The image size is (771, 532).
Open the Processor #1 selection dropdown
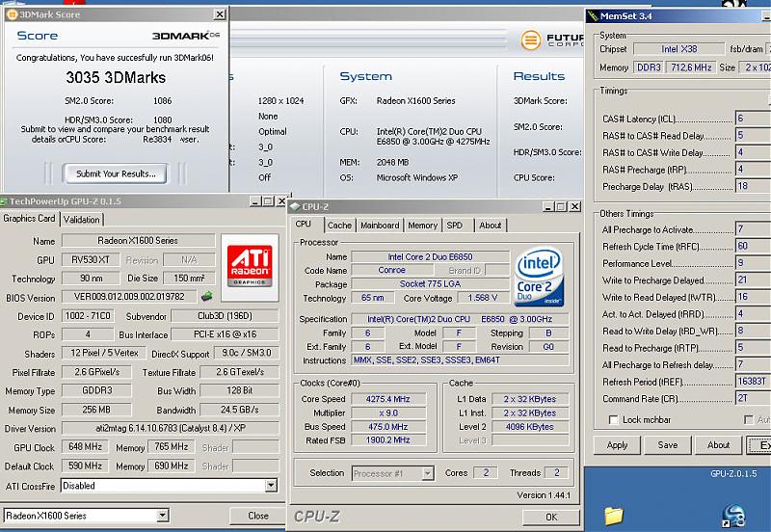[428, 473]
